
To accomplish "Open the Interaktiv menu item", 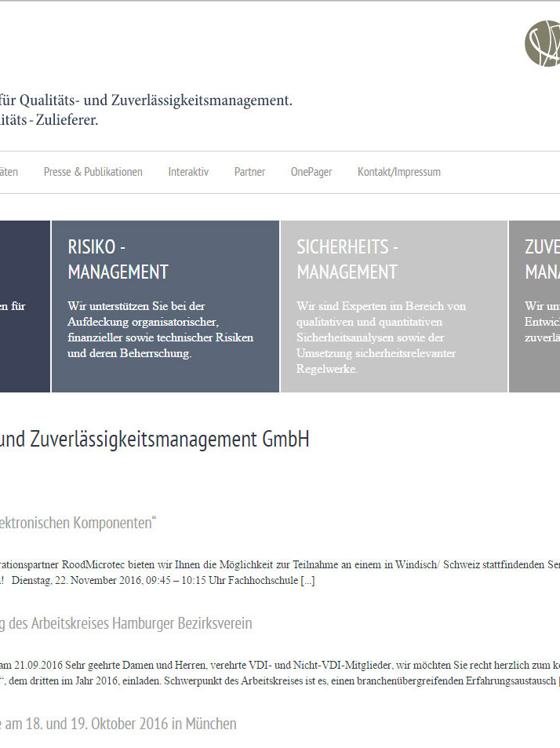I will pos(188,172).
